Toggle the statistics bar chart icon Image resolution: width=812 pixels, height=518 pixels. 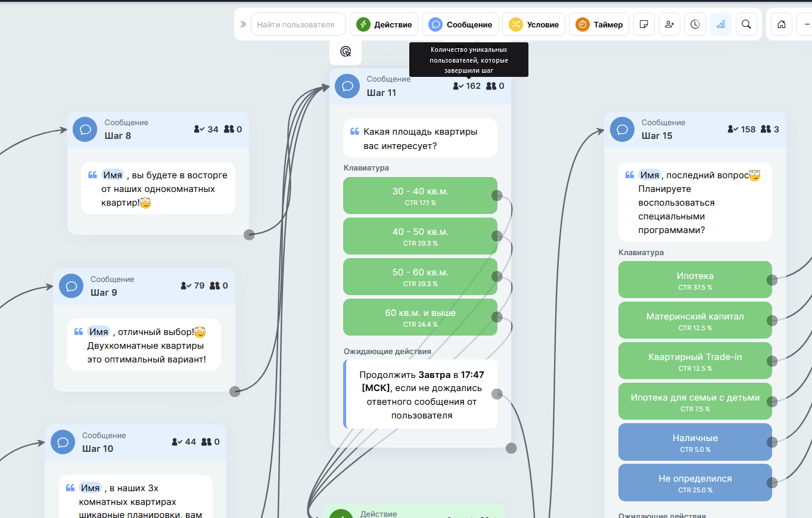(x=721, y=24)
